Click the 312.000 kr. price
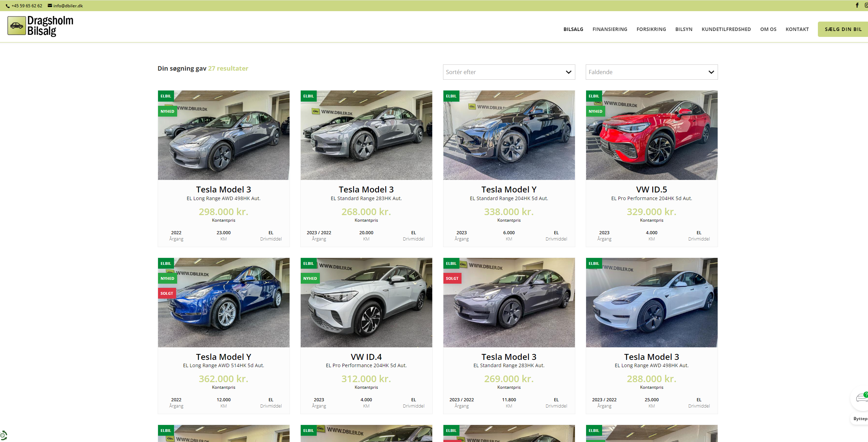 click(x=366, y=379)
